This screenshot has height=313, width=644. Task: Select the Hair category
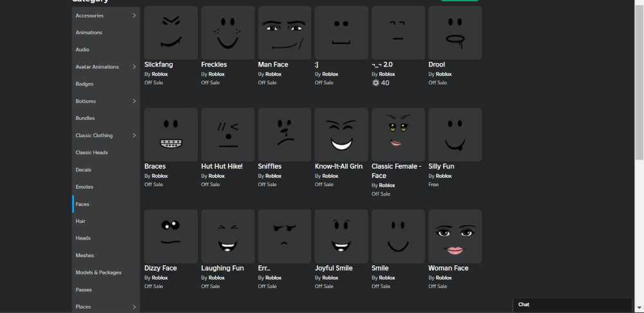pos(106,221)
